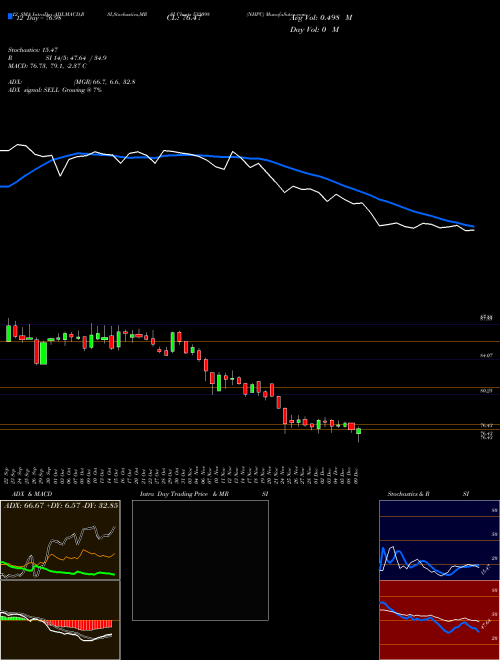
Task: Click the last green candlestick on chart
Action: click(x=359, y=431)
